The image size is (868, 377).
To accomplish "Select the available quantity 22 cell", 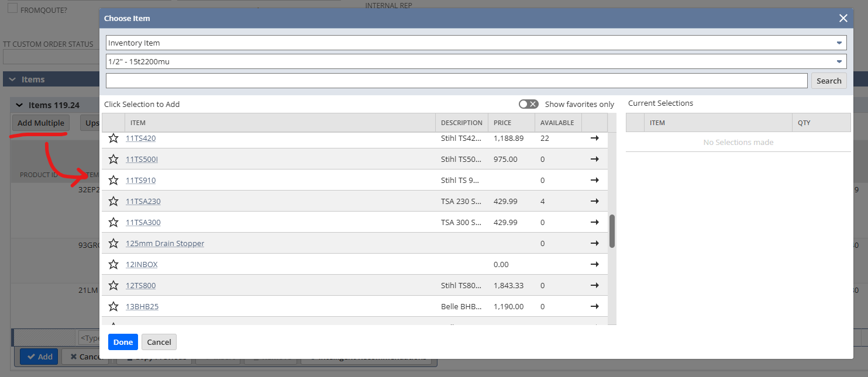I will (545, 138).
